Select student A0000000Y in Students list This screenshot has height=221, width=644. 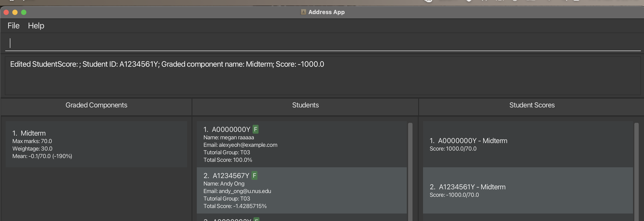pyautogui.click(x=302, y=144)
